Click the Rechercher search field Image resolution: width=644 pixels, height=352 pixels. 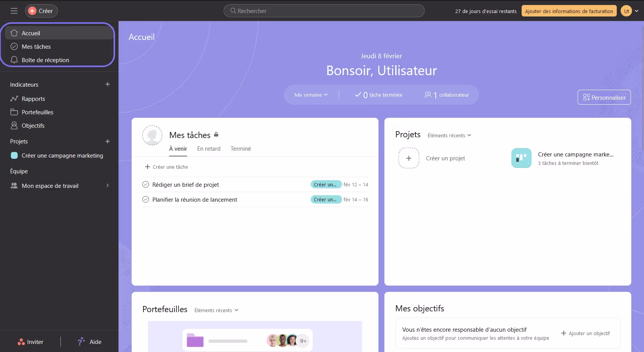click(x=324, y=11)
